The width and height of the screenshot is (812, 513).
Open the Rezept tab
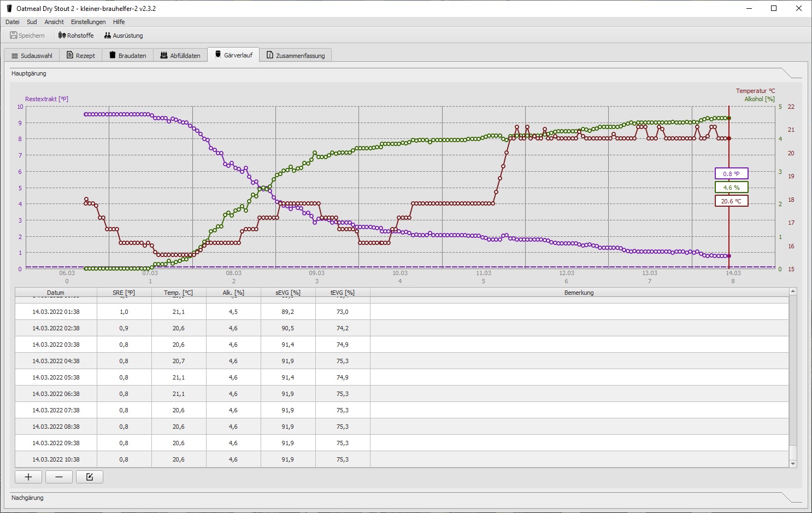point(81,56)
